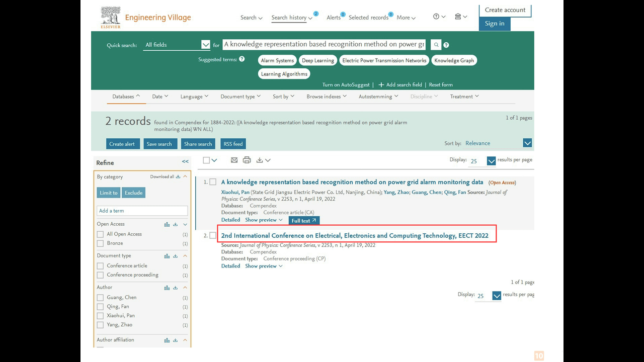Check the All Open Access filter

click(x=100, y=234)
